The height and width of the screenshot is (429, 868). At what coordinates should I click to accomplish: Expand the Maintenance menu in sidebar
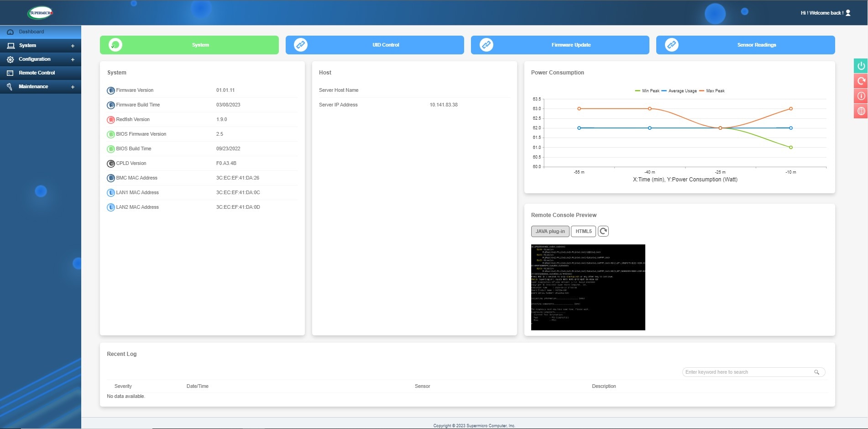click(73, 86)
